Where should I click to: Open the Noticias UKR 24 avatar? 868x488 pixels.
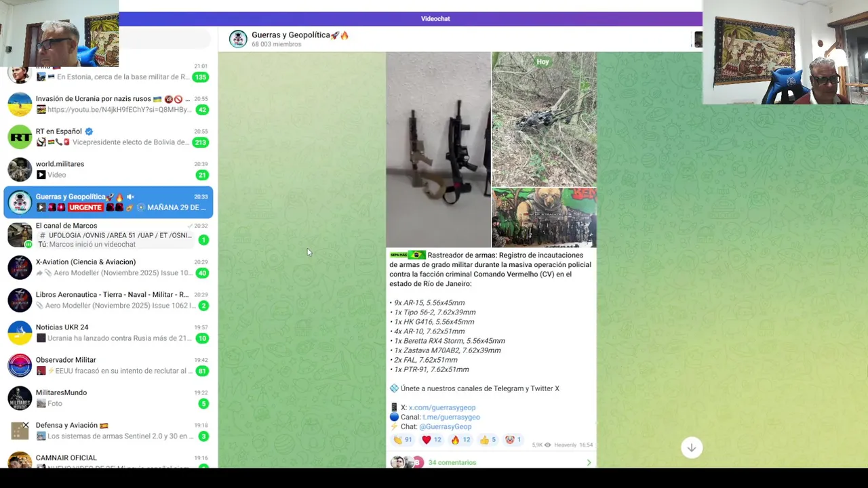click(20, 332)
